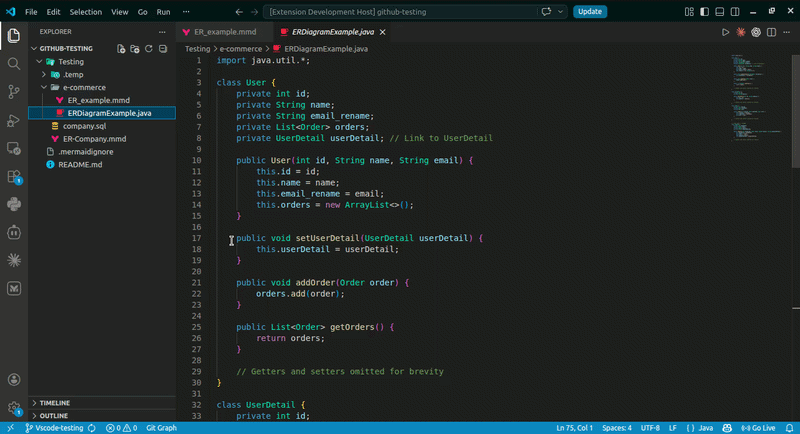Open editor more actions ellipsis

(787, 32)
